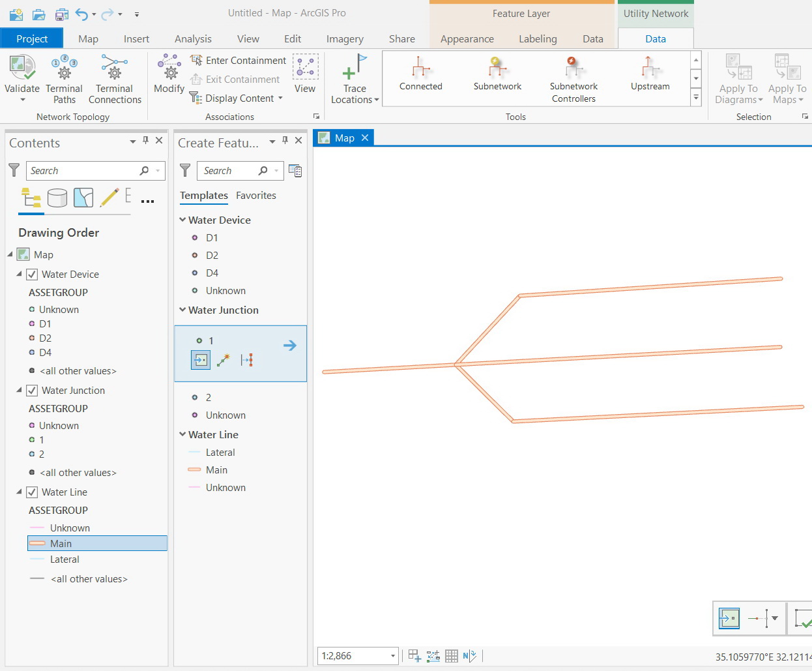Click the grid icon in map status bar
This screenshot has height=671, width=812.
coord(452,656)
